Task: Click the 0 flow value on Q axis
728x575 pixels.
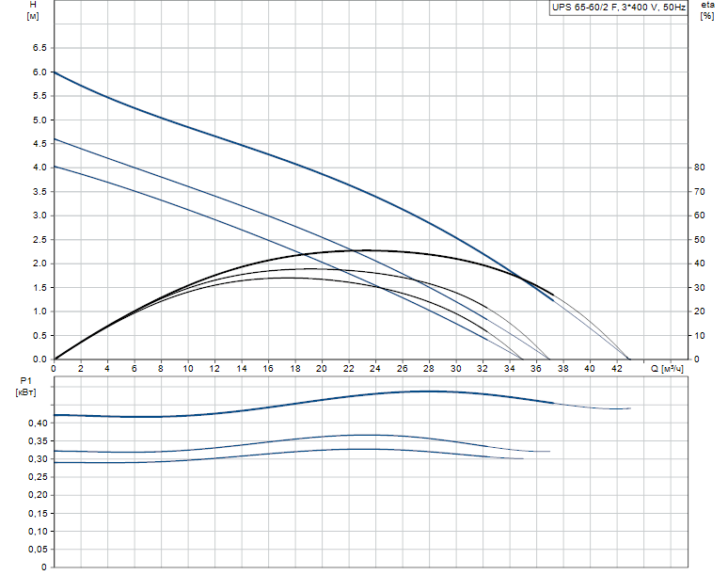Action: click(x=55, y=368)
